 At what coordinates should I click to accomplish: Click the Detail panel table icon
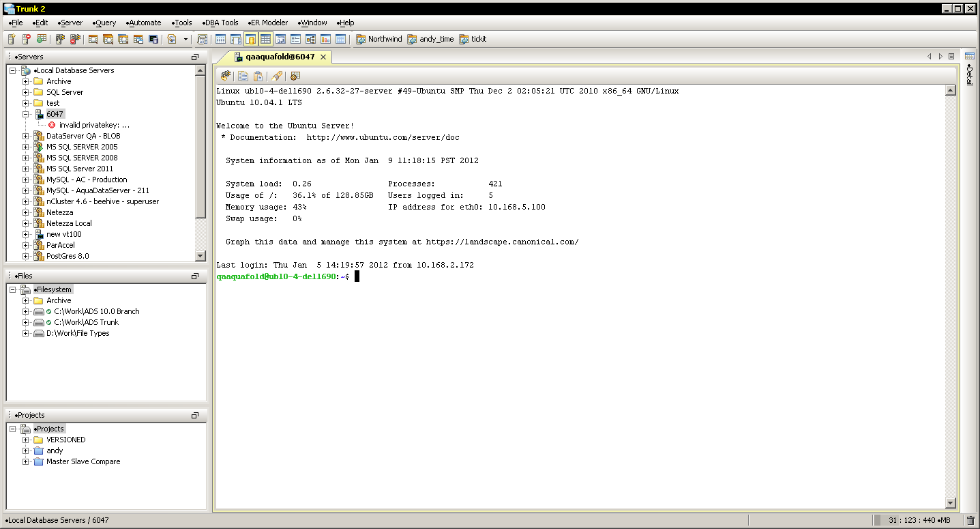coord(969,57)
